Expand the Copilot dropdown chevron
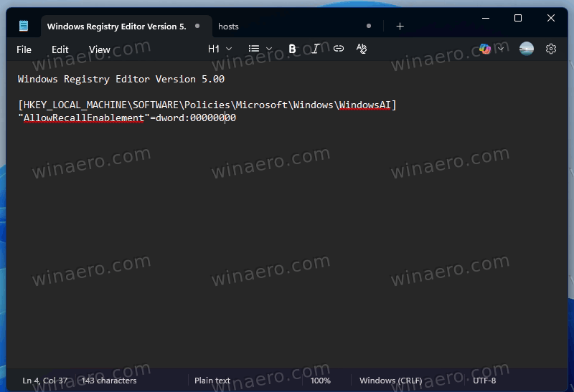The image size is (574, 392). 501,49
